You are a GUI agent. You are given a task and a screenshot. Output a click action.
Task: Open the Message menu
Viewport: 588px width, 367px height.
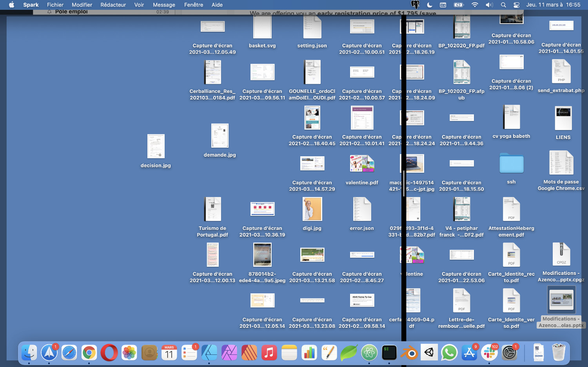tap(164, 5)
